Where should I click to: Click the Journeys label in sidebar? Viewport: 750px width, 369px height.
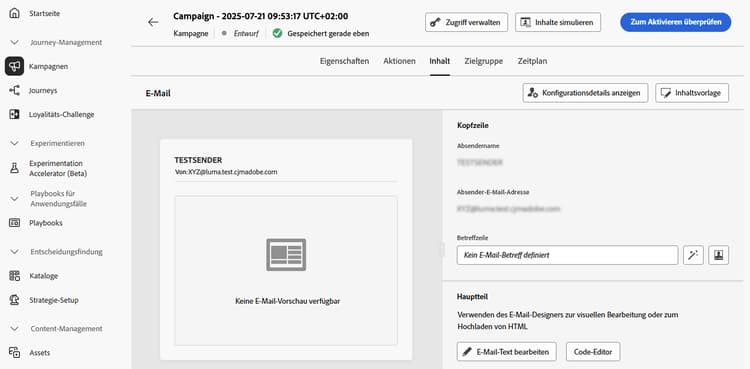[x=43, y=90]
